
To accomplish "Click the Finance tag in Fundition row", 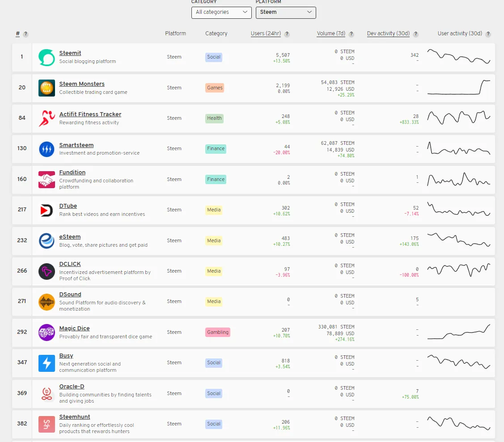I will point(216,180).
